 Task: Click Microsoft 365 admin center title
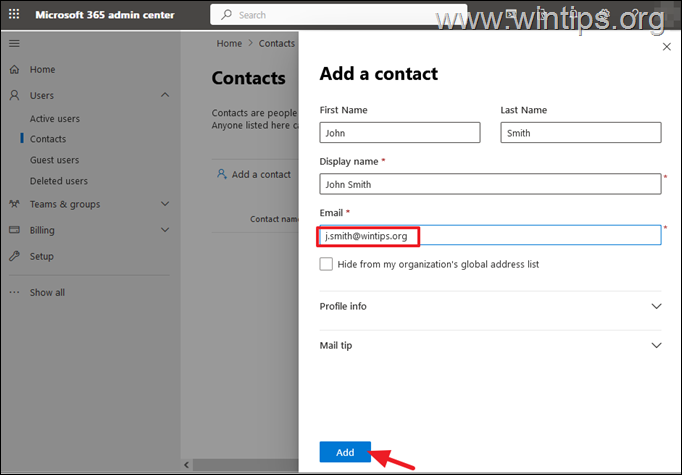[x=105, y=15]
